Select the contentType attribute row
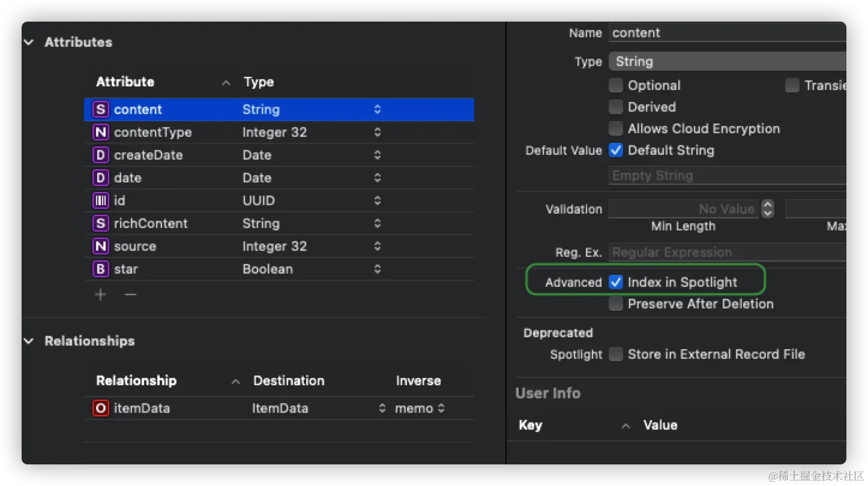 click(x=279, y=132)
